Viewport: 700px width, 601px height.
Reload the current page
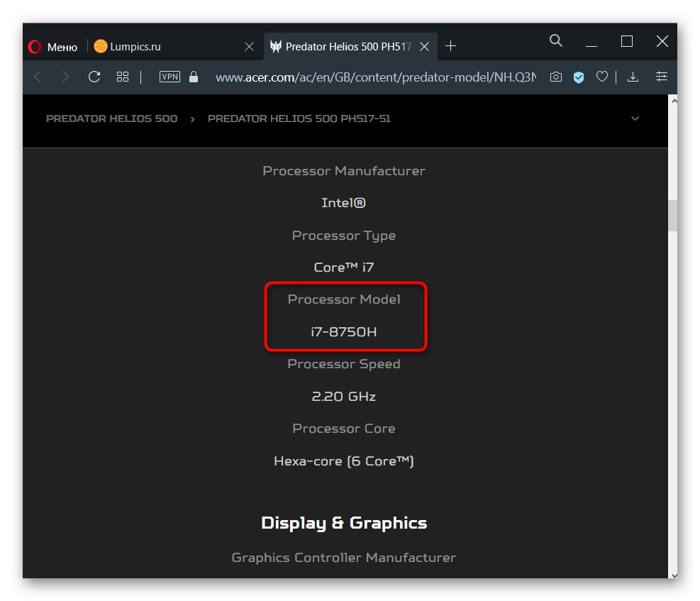click(94, 77)
